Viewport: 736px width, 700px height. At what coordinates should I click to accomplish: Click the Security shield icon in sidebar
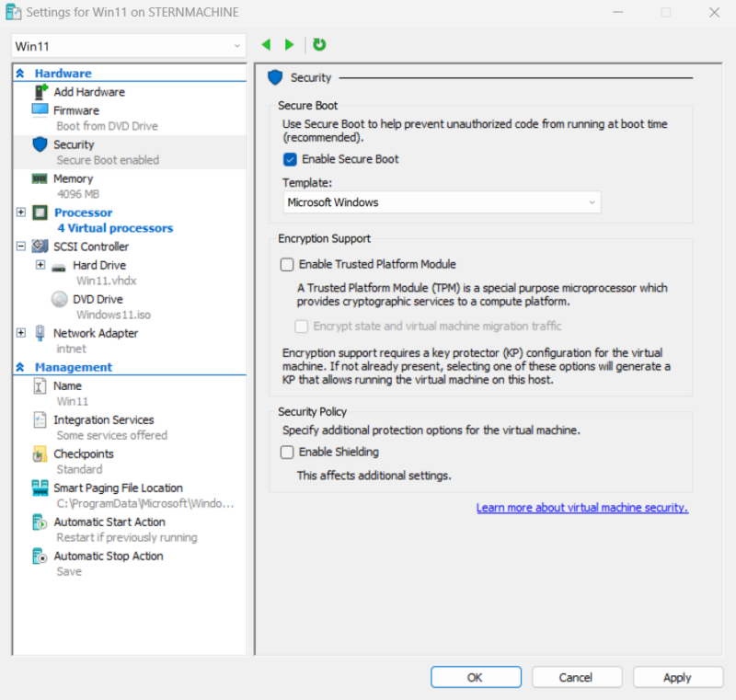[x=40, y=144]
